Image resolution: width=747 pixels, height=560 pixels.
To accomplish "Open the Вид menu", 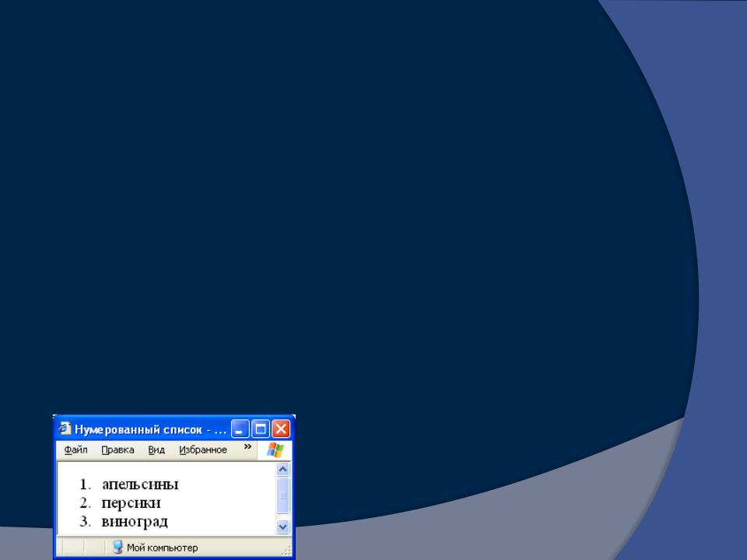I will tap(156, 450).
